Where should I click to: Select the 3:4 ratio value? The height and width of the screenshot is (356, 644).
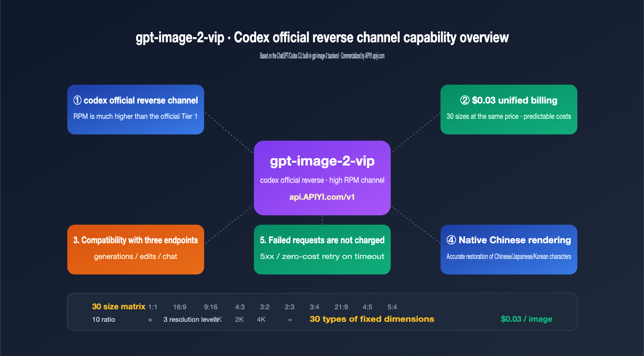point(314,307)
